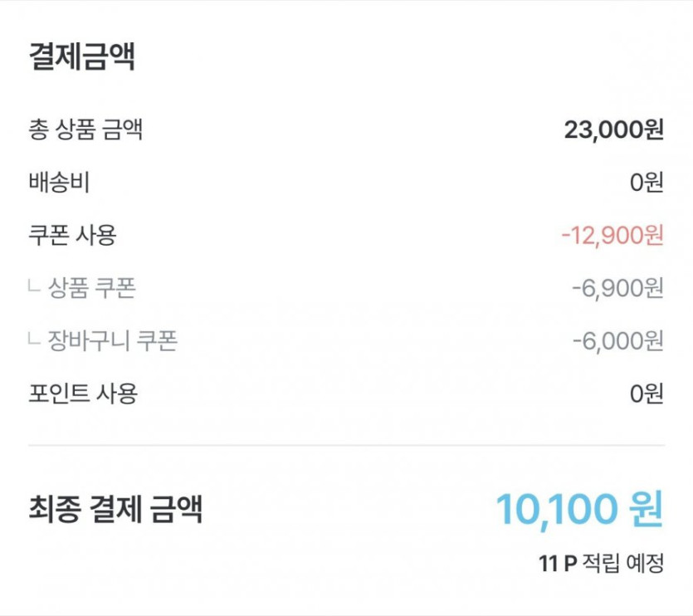
Task: Select the 쿠폰 사용 label
Action: coord(72,235)
